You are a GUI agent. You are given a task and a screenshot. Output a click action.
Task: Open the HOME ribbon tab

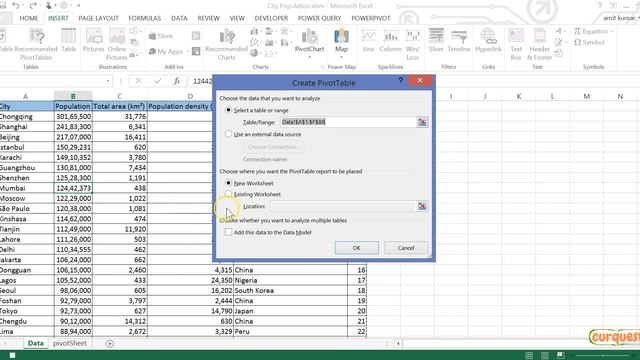pyautogui.click(x=29, y=18)
